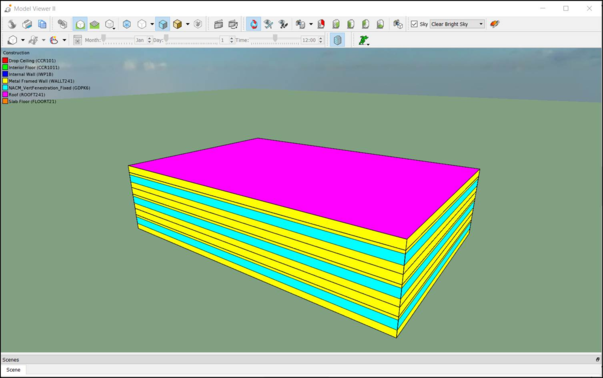The image size is (603, 378).
Task: Expand the sun-and-cloud icon dropdown arrow
Action: 64,40
